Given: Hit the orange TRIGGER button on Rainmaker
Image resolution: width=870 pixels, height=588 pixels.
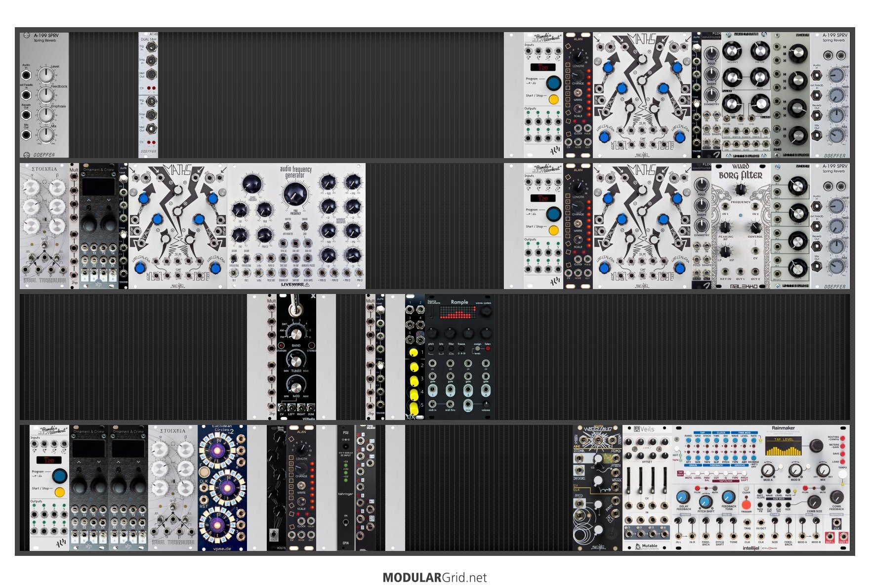Looking at the screenshot, I should [746, 505].
